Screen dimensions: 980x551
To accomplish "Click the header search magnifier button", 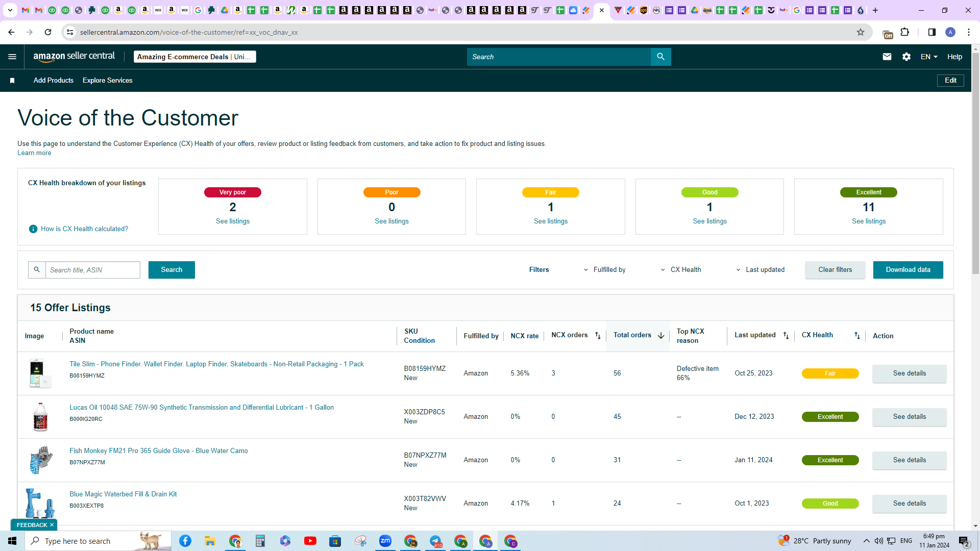I will pyautogui.click(x=660, y=57).
